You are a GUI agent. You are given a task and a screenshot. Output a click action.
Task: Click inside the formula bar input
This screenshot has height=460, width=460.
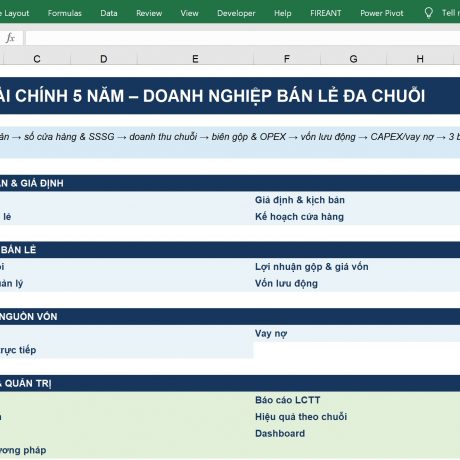click(x=243, y=38)
